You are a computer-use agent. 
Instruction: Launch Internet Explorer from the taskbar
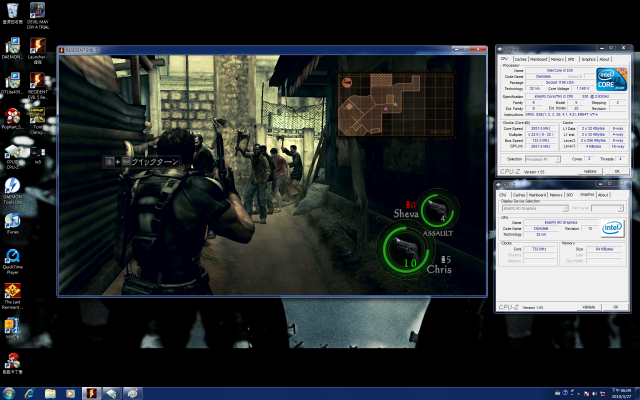click(29, 393)
